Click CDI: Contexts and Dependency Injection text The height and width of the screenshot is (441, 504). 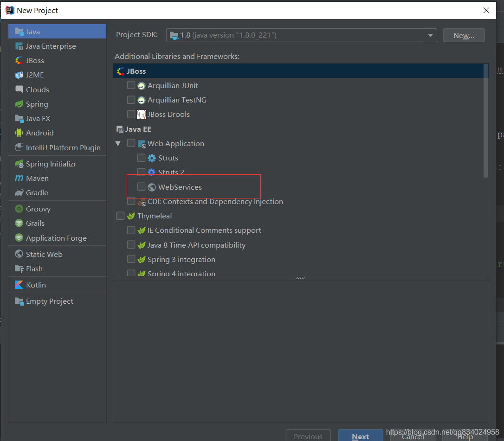[x=215, y=202]
